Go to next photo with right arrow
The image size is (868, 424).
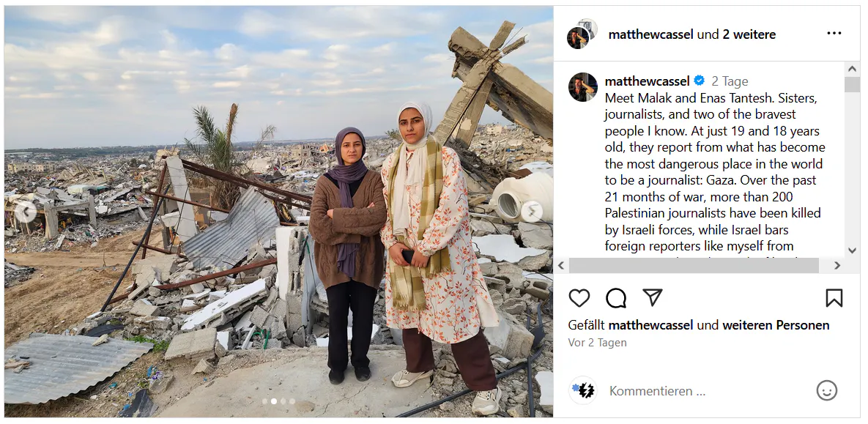pyautogui.click(x=532, y=211)
